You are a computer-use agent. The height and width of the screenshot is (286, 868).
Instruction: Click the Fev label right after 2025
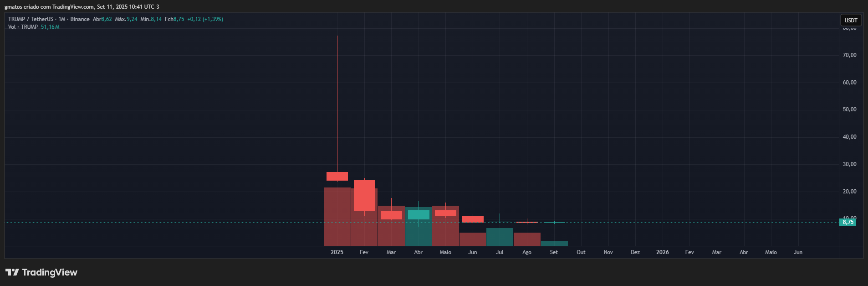pyautogui.click(x=364, y=252)
